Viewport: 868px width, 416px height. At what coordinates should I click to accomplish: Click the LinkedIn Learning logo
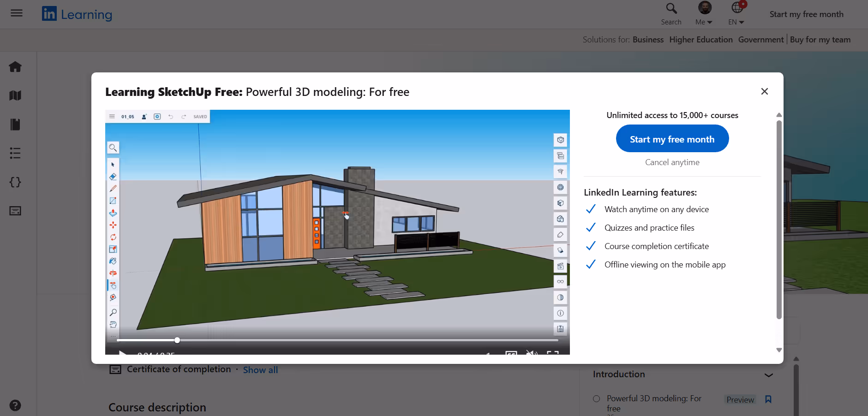(x=77, y=14)
